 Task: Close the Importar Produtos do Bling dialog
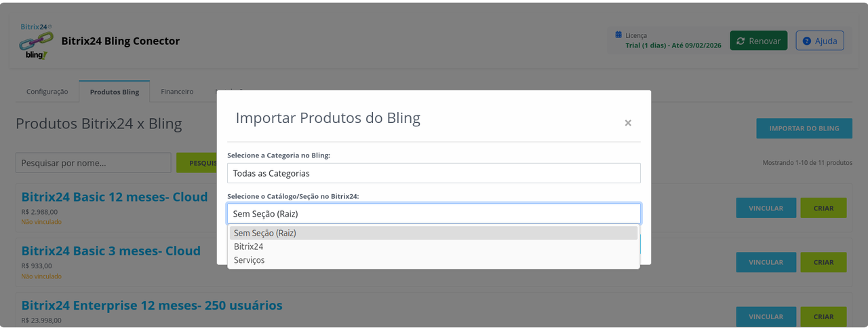pos(628,123)
